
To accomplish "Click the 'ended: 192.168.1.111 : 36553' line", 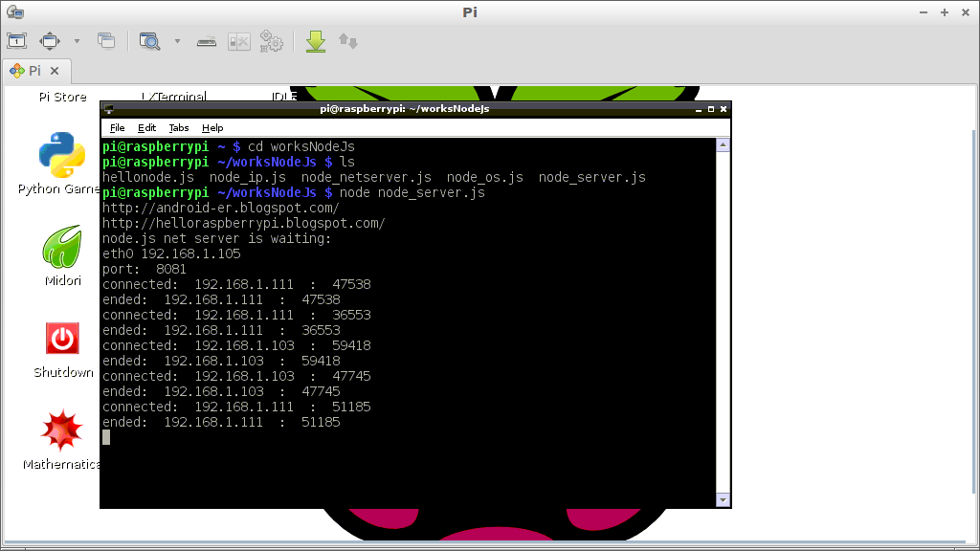I will click(221, 330).
